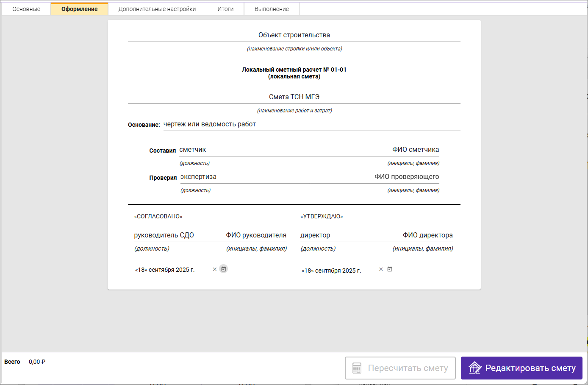
Task: Go to the Итоги tab
Action: click(x=225, y=9)
